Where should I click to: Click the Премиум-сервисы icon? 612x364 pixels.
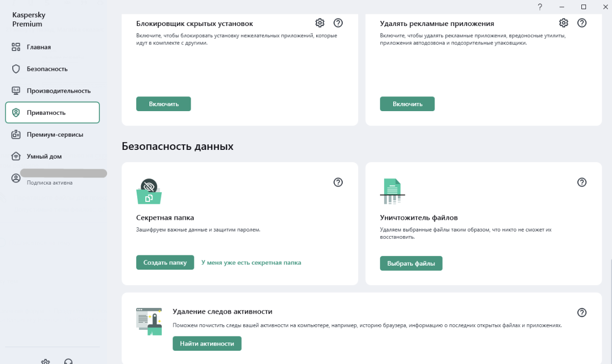click(16, 135)
